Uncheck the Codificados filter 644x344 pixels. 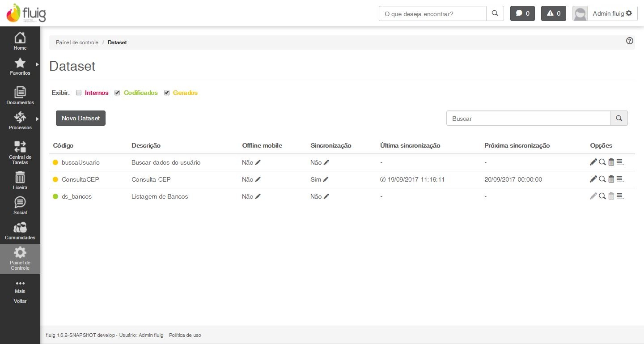pos(117,93)
